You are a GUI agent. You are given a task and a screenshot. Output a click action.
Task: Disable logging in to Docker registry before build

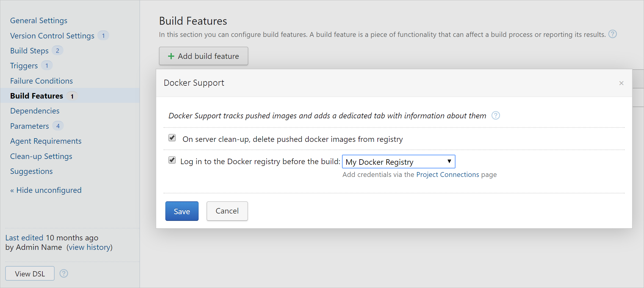click(172, 160)
